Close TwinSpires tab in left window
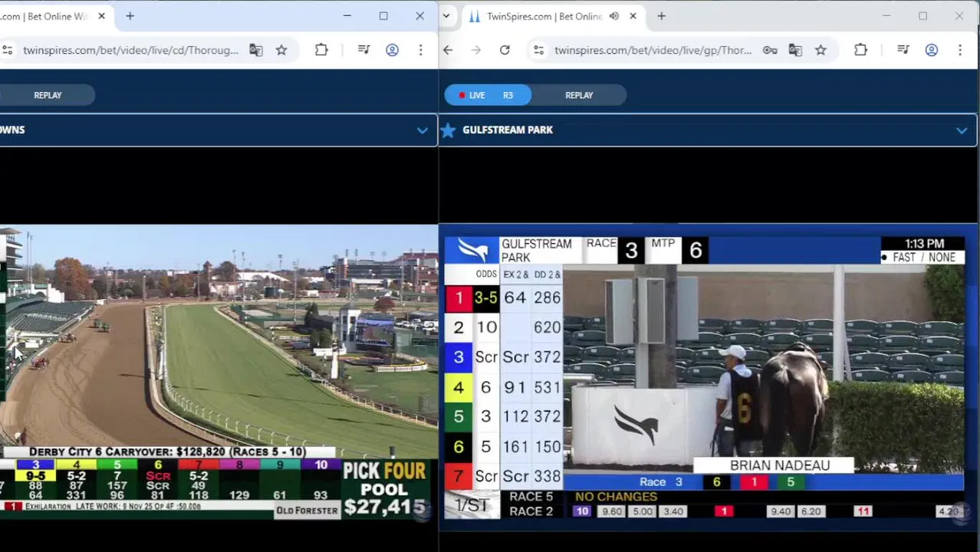980x552 pixels. click(x=101, y=16)
